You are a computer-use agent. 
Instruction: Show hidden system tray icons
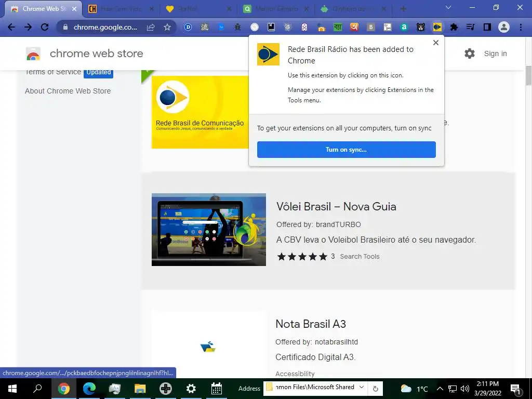click(440, 389)
